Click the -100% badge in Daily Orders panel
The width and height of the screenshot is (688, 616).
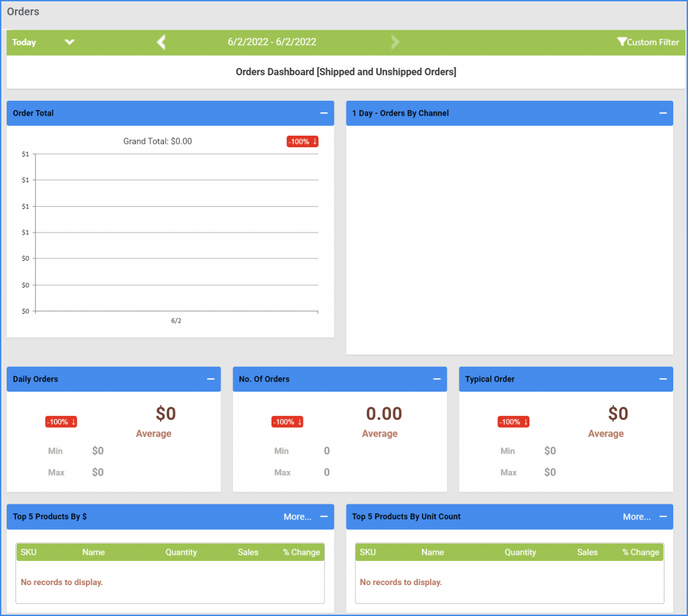click(x=61, y=421)
